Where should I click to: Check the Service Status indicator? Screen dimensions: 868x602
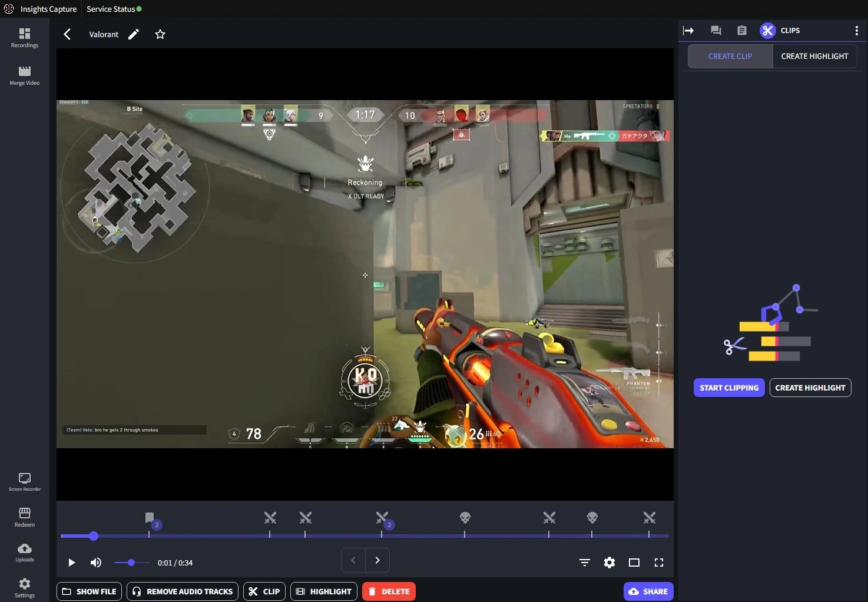114,9
